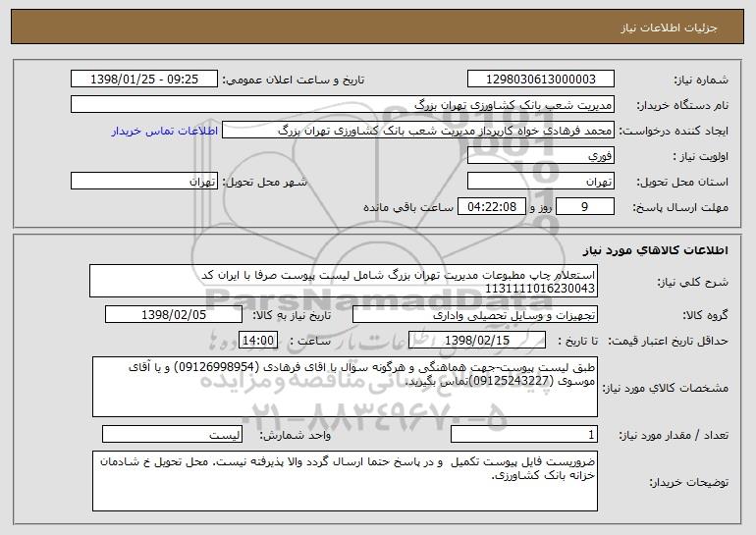Click the نام دستگاه خریدار label
Image resolution: width=756 pixels, height=535 pixels.
click(x=682, y=105)
